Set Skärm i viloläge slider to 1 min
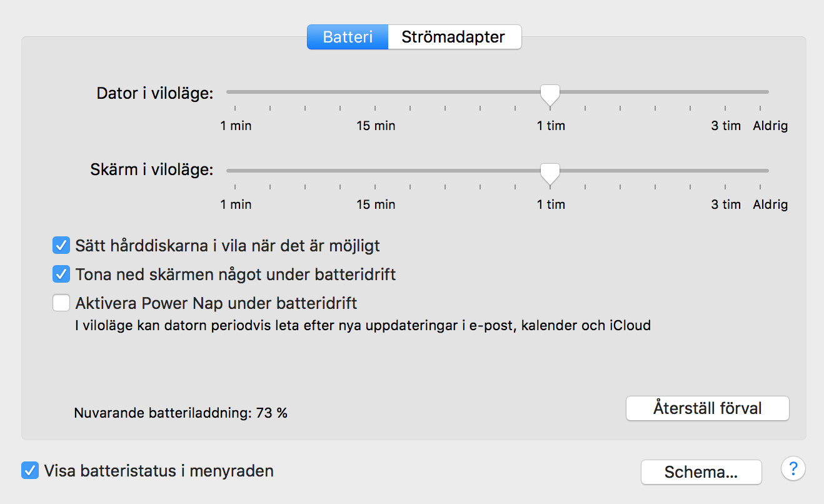Screen dimensions: 824x504 coord(235,170)
